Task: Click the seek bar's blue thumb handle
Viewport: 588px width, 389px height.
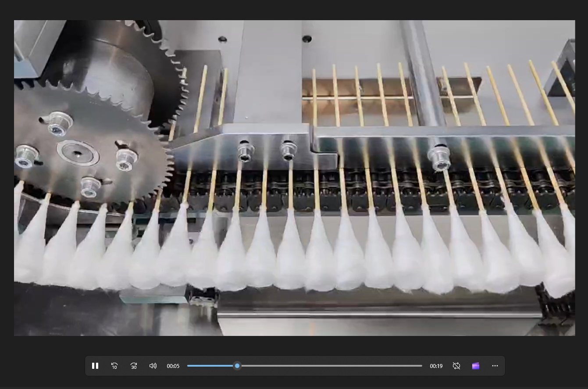Action: click(237, 366)
